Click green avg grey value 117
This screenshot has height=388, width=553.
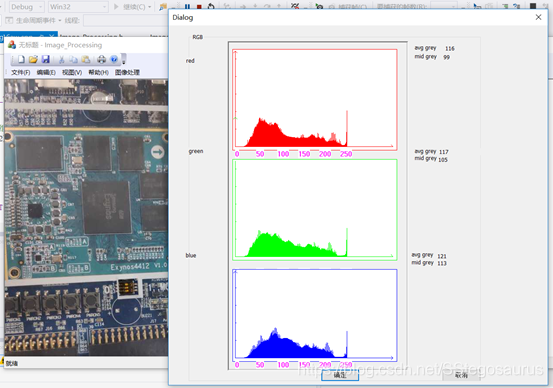point(444,152)
